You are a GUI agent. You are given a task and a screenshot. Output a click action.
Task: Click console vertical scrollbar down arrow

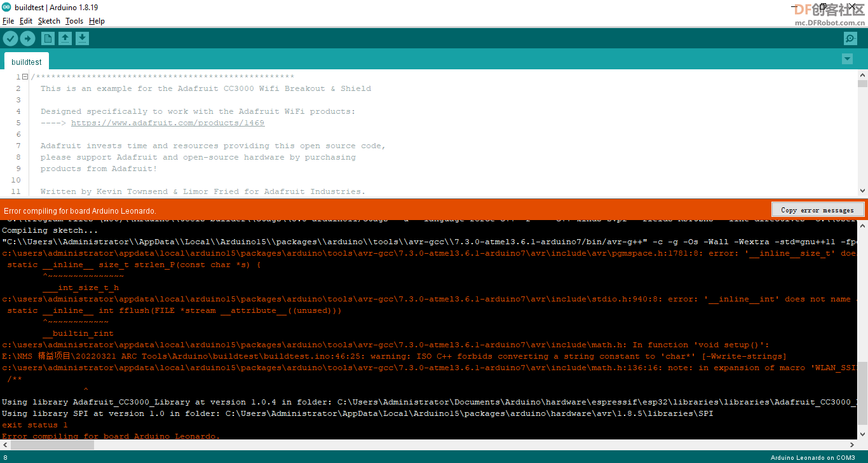[x=862, y=434]
